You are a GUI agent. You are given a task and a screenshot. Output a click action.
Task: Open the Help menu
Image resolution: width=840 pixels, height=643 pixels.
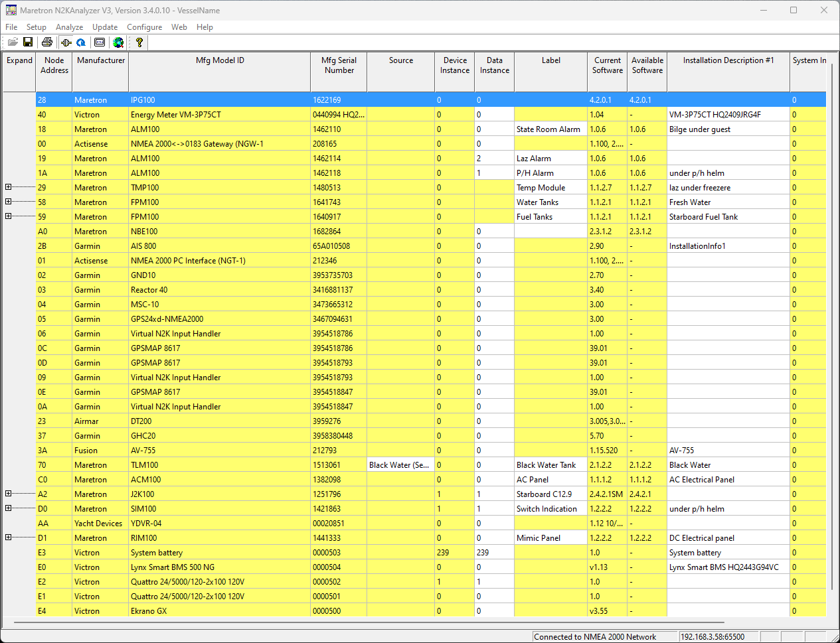click(205, 27)
